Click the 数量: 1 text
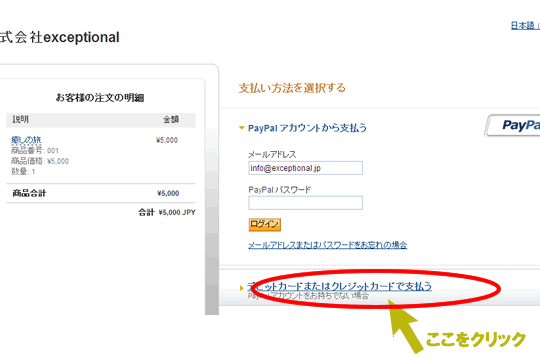The height and width of the screenshot is (360, 540). pos(23,171)
